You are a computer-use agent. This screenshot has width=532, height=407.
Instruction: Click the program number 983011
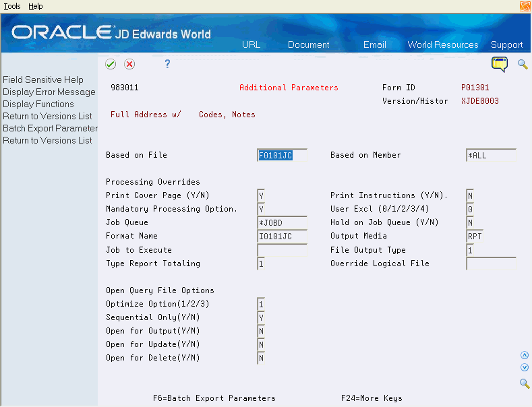click(x=125, y=88)
